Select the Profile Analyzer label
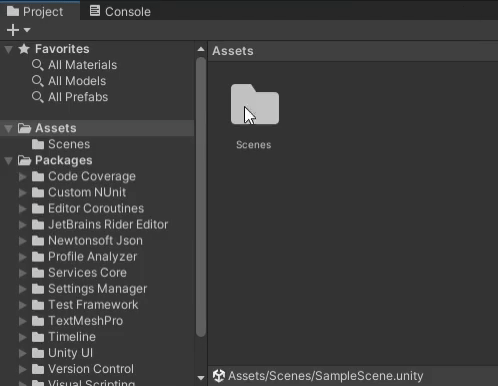The height and width of the screenshot is (386, 498). click(x=92, y=257)
